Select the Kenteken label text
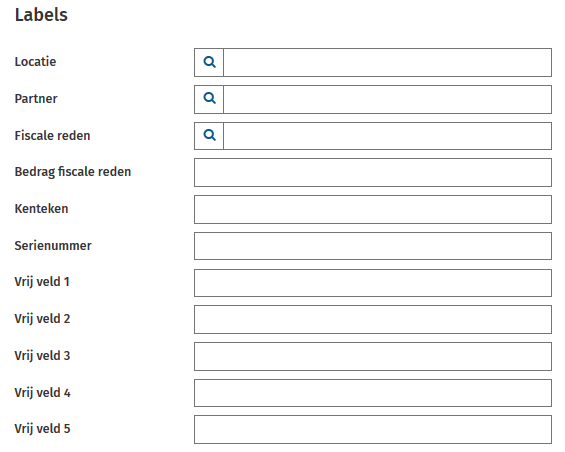The width and height of the screenshot is (565, 452). tap(41, 209)
